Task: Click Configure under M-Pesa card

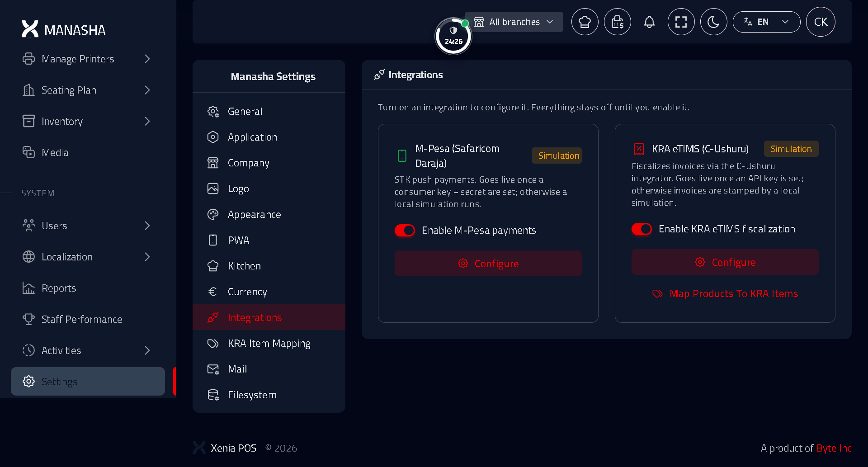Action: (x=488, y=264)
